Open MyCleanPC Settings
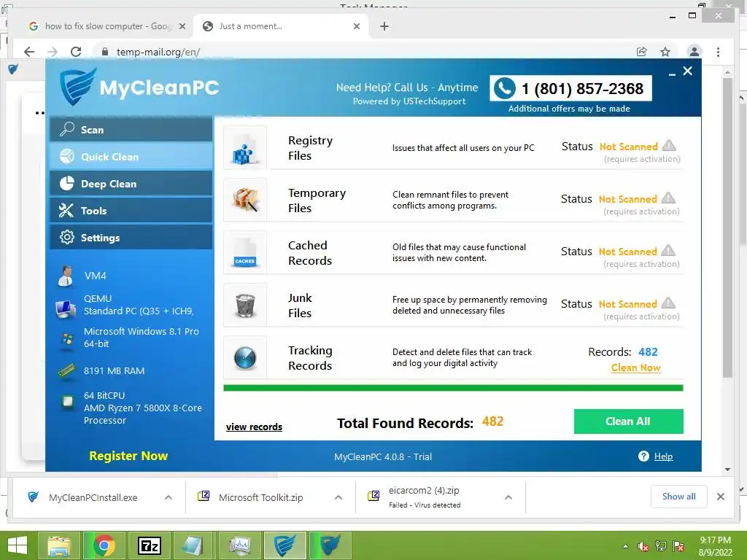Image resolution: width=747 pixels, height=560 pixels. 131,237
